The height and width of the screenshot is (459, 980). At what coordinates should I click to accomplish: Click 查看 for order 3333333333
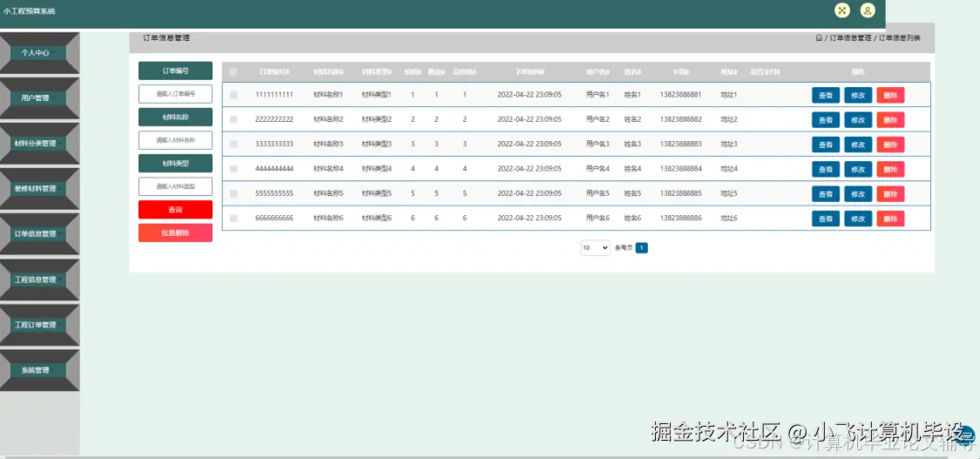pos(826,145)
